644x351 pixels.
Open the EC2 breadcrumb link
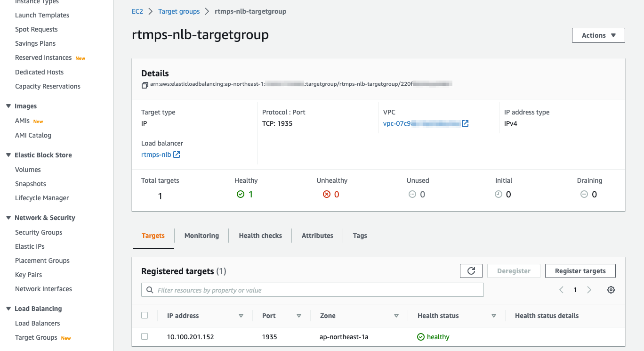click(x=137, y=11)
